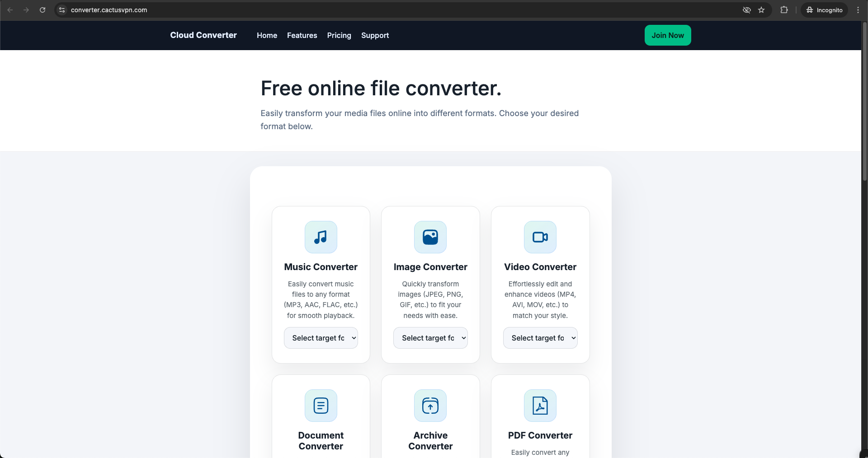Click the Image Converter picture icon
Viewport: 868px width, 458px height.
click(x=430, y=237)
